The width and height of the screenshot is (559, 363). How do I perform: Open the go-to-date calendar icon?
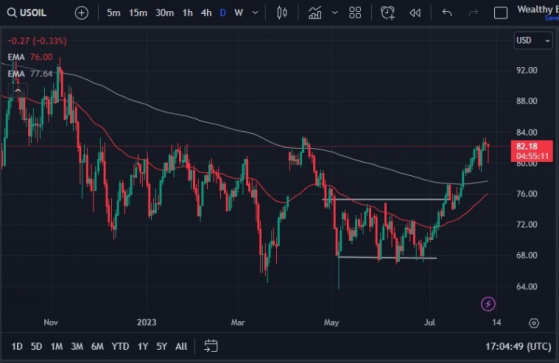(x=211, y=346)
